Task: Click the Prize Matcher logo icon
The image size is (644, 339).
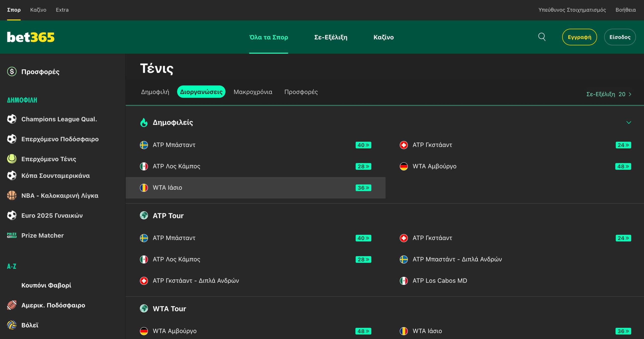Action: click(x=12, y=235)
